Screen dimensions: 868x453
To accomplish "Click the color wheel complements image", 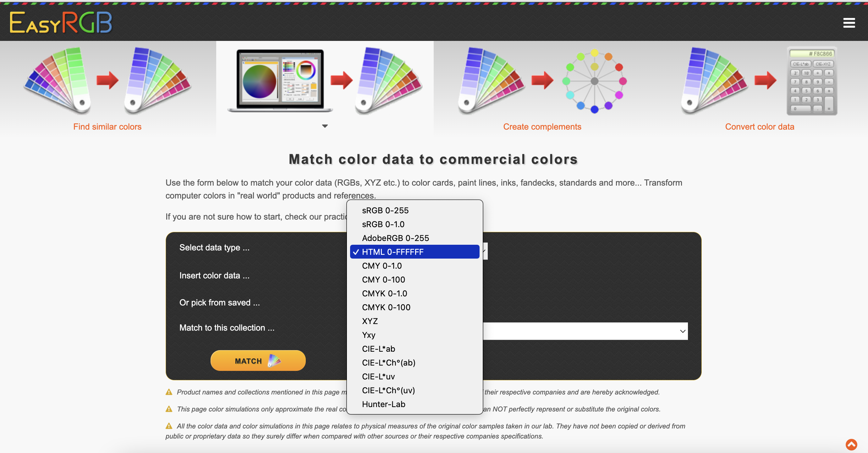I will 594,81.
